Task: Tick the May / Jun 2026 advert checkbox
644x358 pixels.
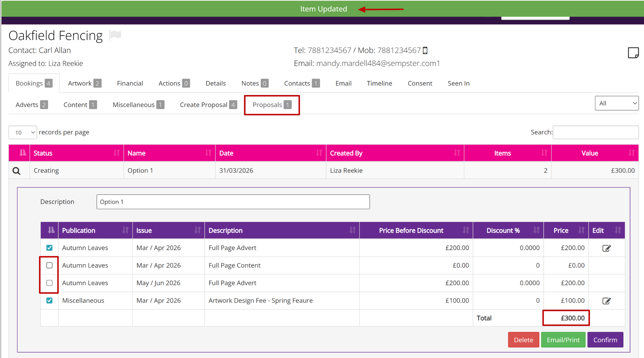Action: tap(49, 283)
